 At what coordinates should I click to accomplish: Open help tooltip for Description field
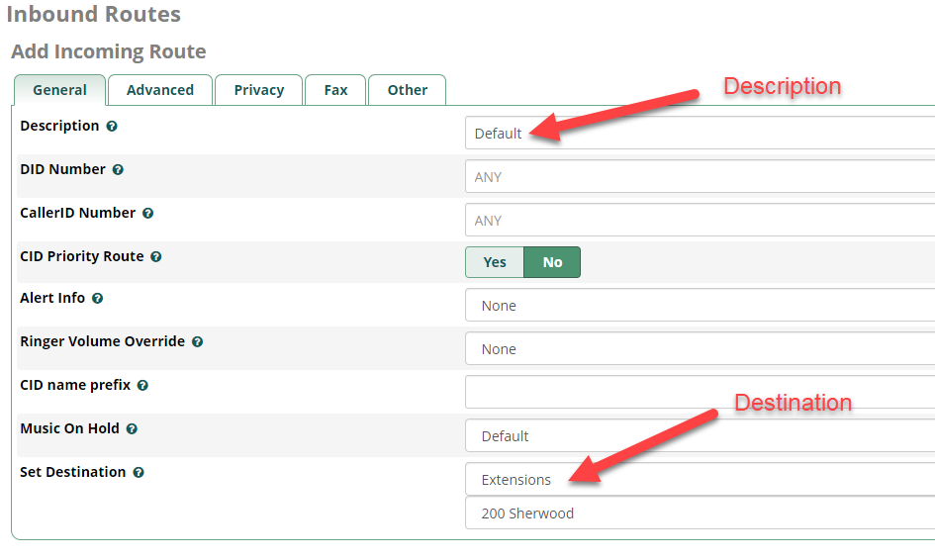[112, 127]
